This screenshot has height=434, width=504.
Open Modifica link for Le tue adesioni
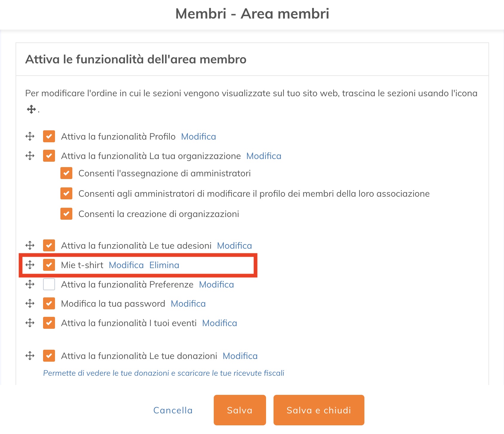coord(234,246)
